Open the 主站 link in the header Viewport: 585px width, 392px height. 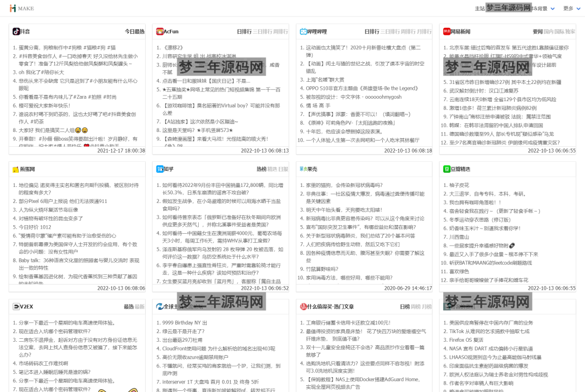(480, 9)
